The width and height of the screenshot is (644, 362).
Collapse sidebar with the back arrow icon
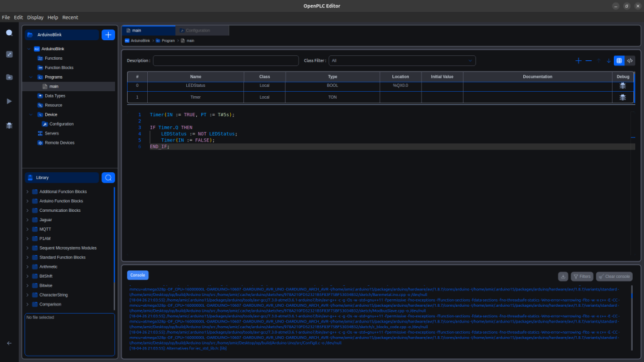tap(9, 343)
